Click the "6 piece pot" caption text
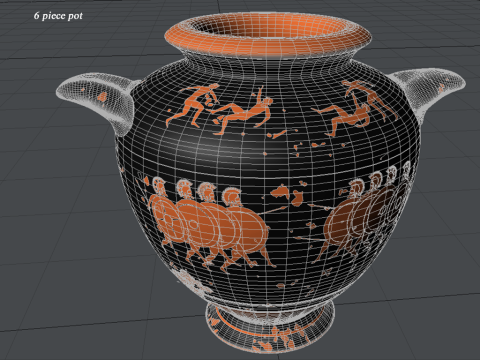The image size is (480, 360). (x=58, y=16)
